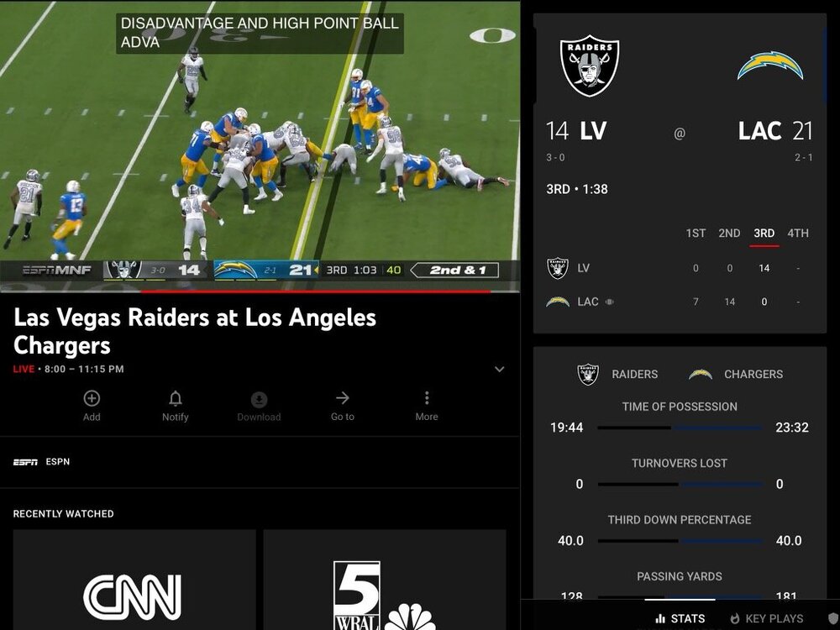840x630 pixels.
Task: Tap the Notify bell icon
Action: 175,399
